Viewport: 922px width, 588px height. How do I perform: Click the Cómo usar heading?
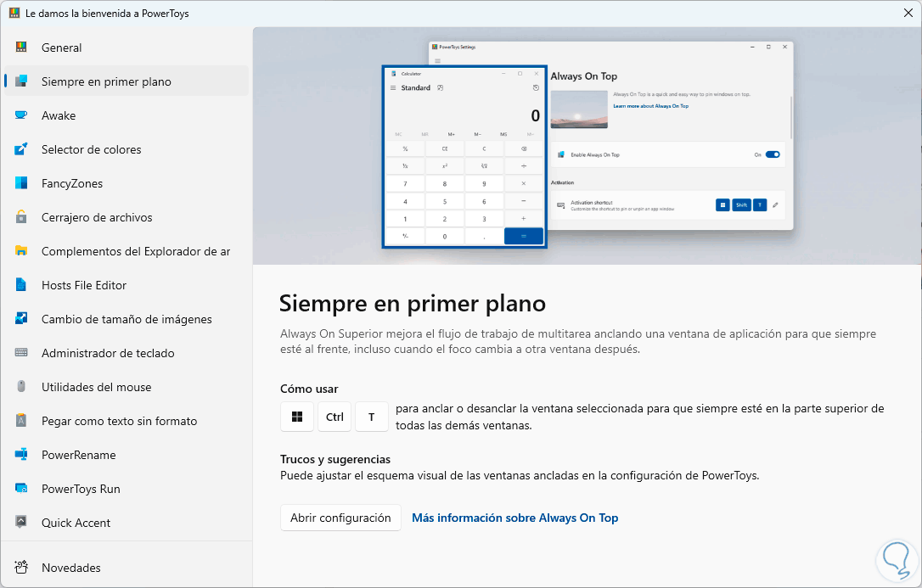click(x=309, y=389)
